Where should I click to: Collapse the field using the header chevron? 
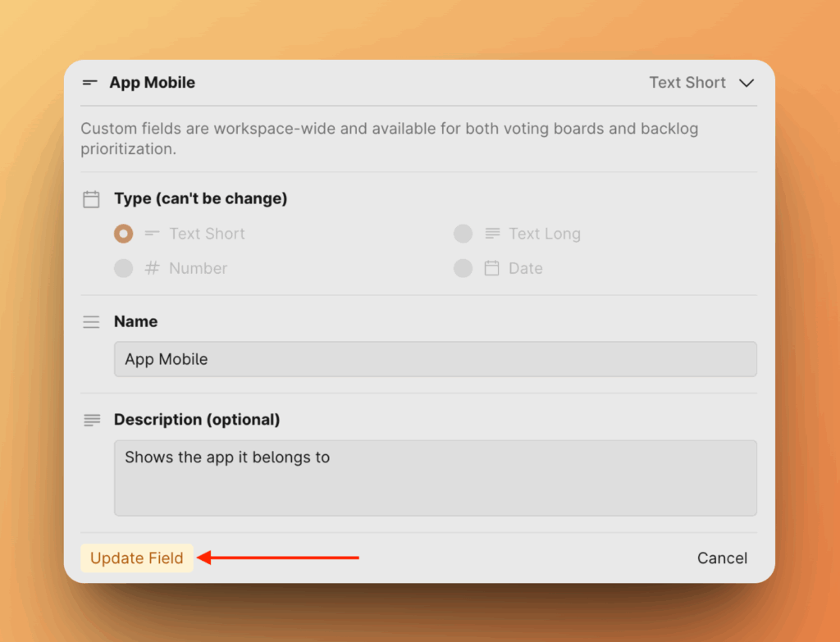coord(746,83)
